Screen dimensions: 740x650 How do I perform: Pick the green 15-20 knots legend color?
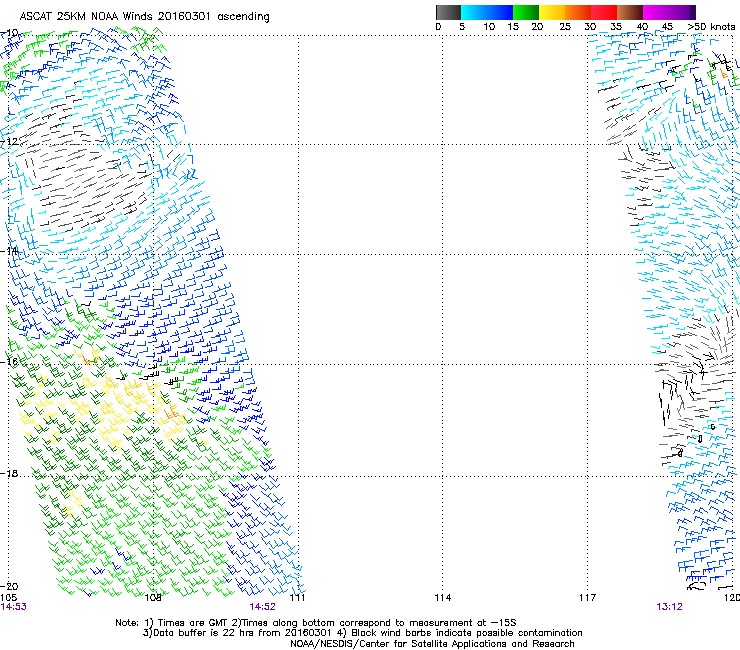(x=526, y=12)
